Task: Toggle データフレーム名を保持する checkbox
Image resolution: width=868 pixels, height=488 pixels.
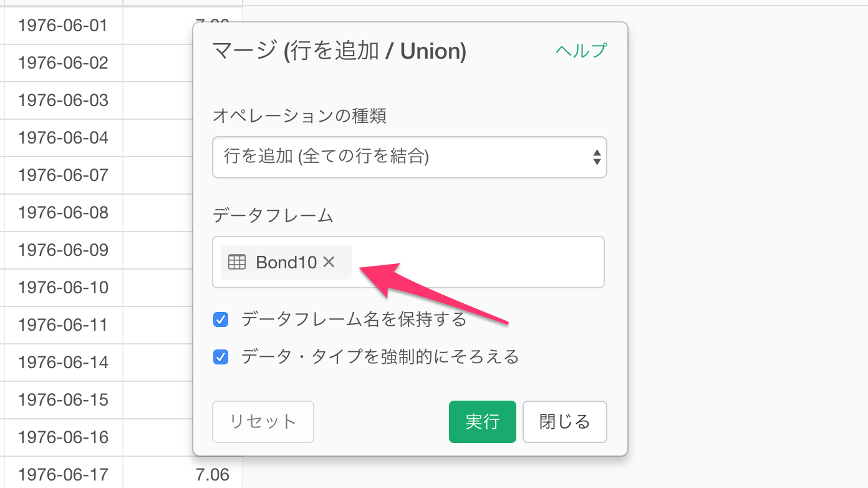Action: click(x=221, y=320)
